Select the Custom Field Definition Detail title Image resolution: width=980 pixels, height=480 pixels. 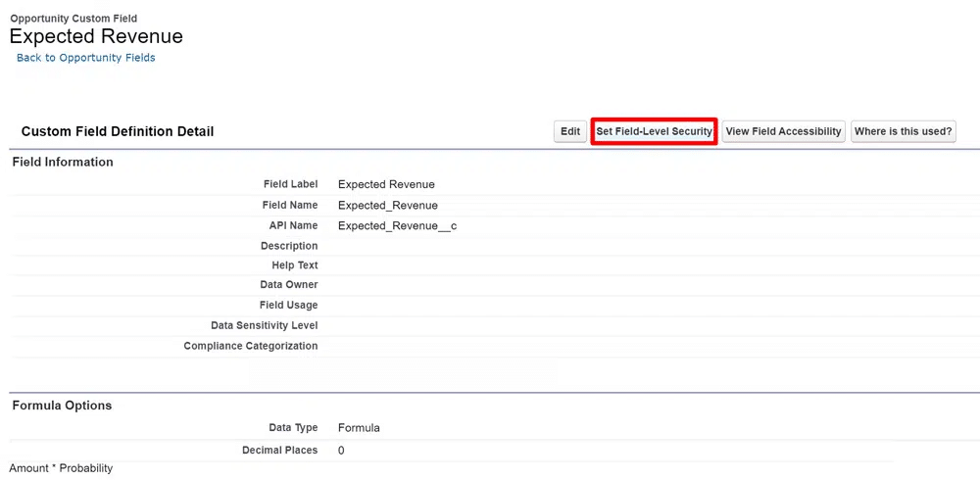coord(118,131)
